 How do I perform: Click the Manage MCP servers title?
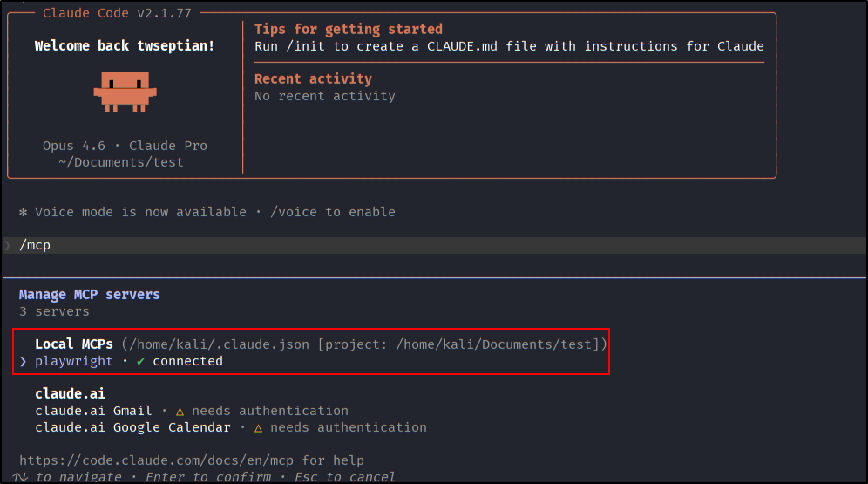click(90, 295)
